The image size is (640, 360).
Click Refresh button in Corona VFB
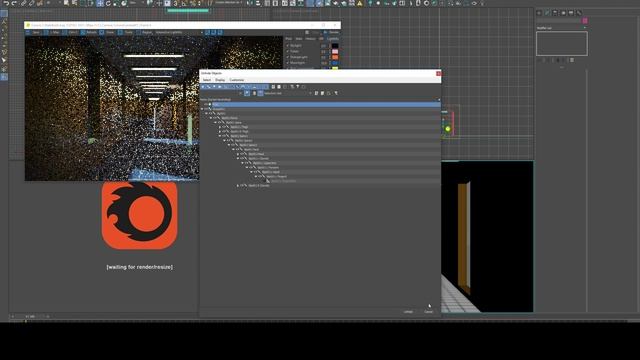tap(88, 32)
